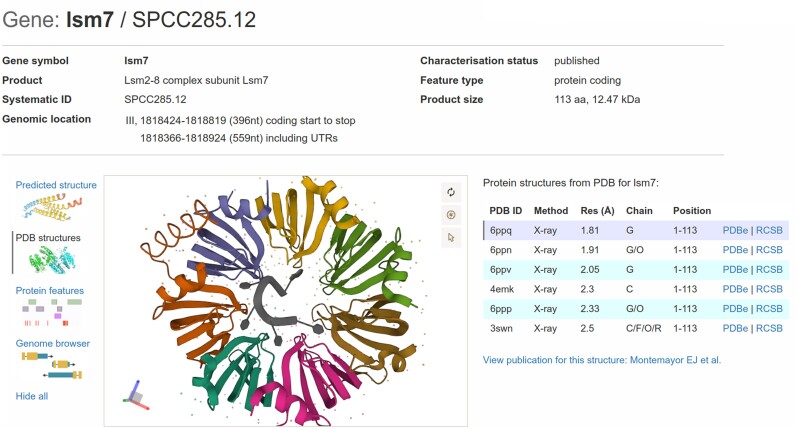Click the Hide all link

32,396
